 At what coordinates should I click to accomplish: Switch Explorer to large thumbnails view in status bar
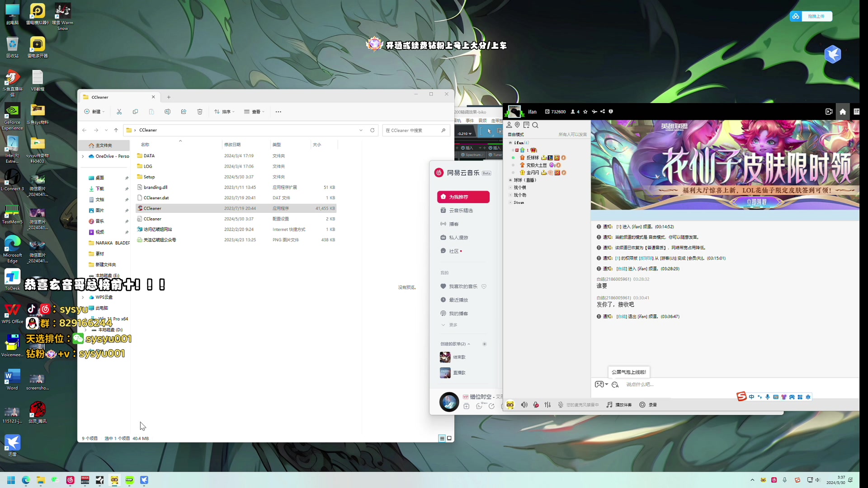point(449,438)
